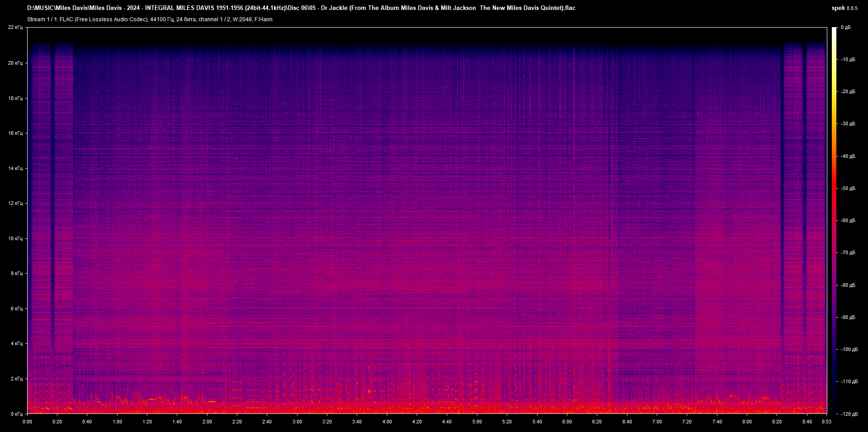
Task: Click the '-100 дБ' level label
Action: 849,349
